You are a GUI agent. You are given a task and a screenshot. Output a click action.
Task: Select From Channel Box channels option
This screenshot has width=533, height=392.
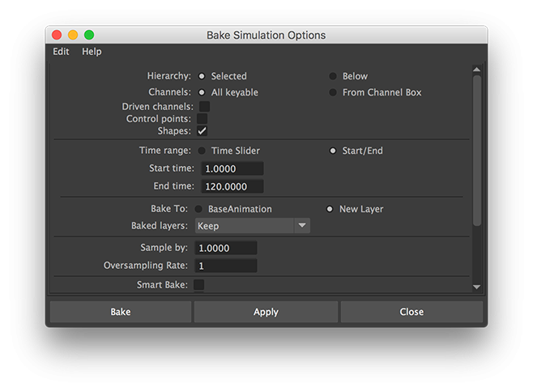click(x=333, y=92)
